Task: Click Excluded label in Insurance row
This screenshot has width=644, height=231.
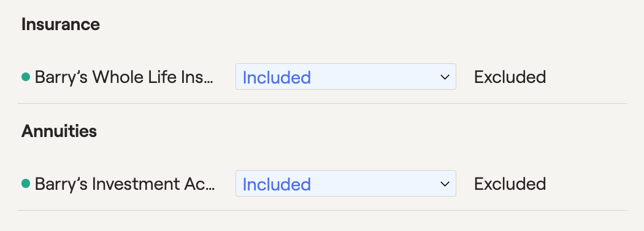Action: pyautogui.click(x=510, y=77)
